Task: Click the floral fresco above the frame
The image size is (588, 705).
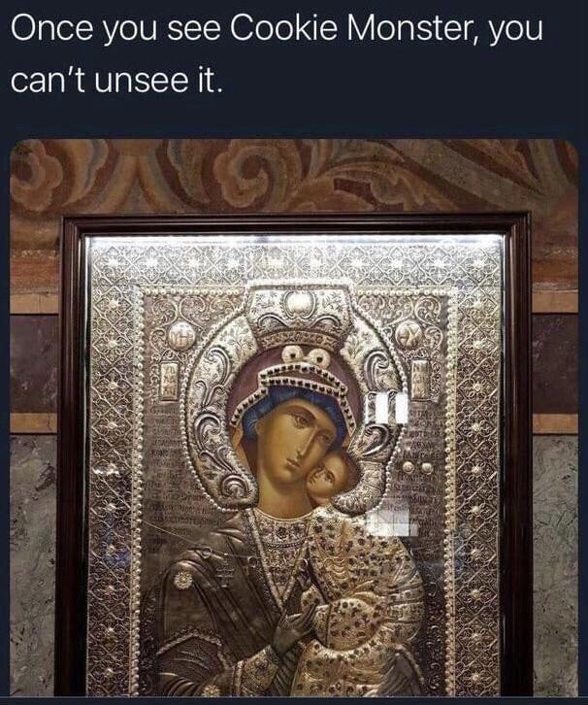Action: pos(294,177)
